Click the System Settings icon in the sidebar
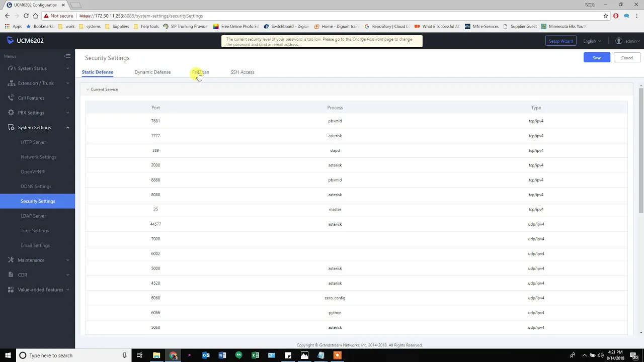This screenshot has height=362, width=644. [11, 127]
